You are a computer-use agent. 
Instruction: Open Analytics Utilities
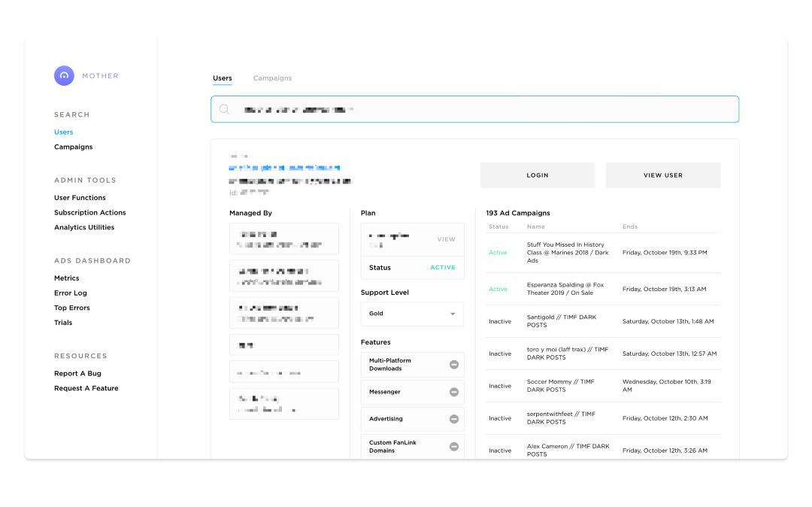tap(84, 227)
